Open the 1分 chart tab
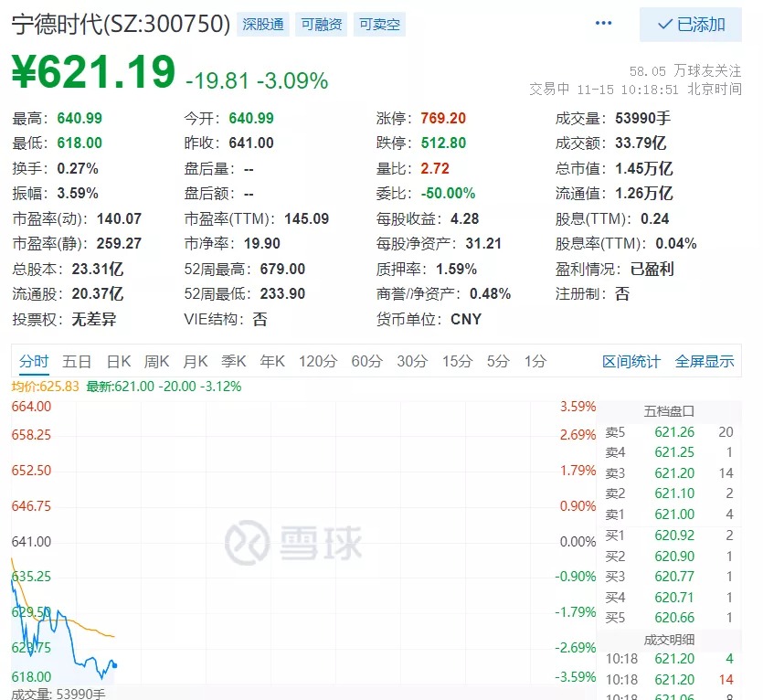Viewport: 763px width, 700px height. (x=535, y=362)
